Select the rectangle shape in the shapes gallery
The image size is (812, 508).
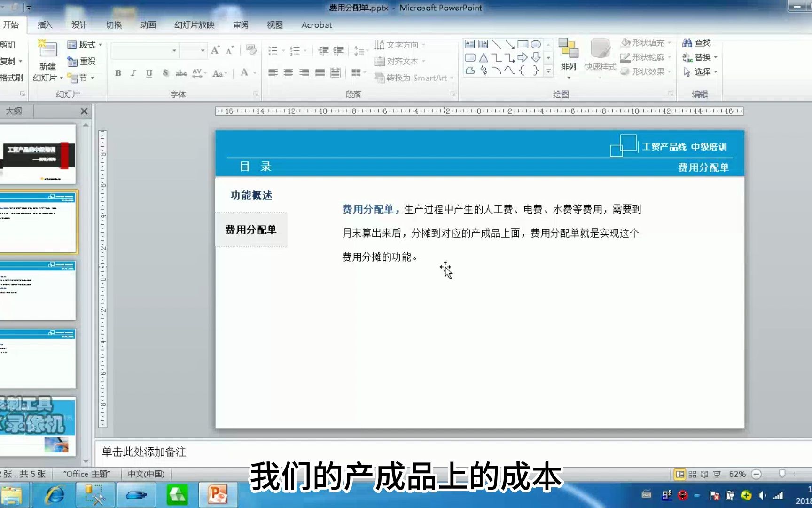[523, 44]
